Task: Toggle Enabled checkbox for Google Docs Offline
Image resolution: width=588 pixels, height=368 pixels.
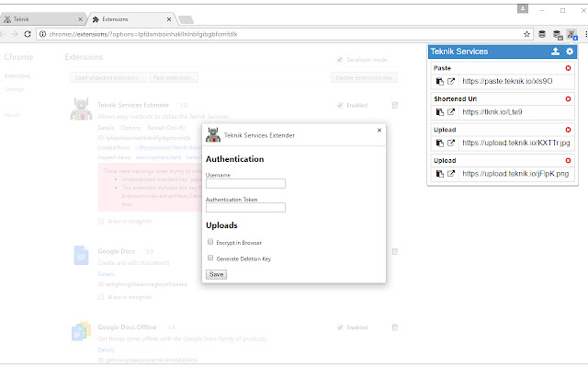Action: coord(340,328)
